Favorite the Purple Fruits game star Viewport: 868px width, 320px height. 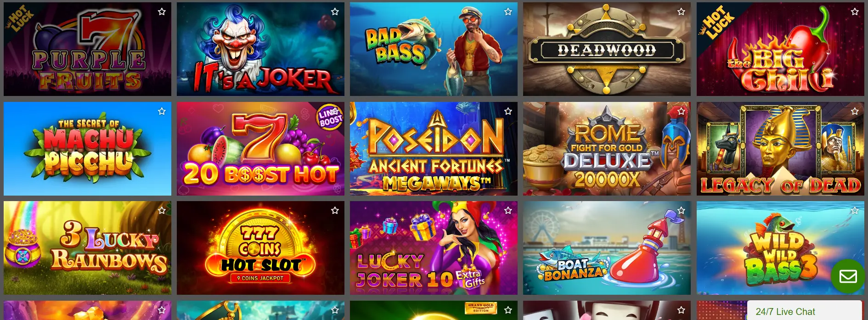[x=162, y=12]
